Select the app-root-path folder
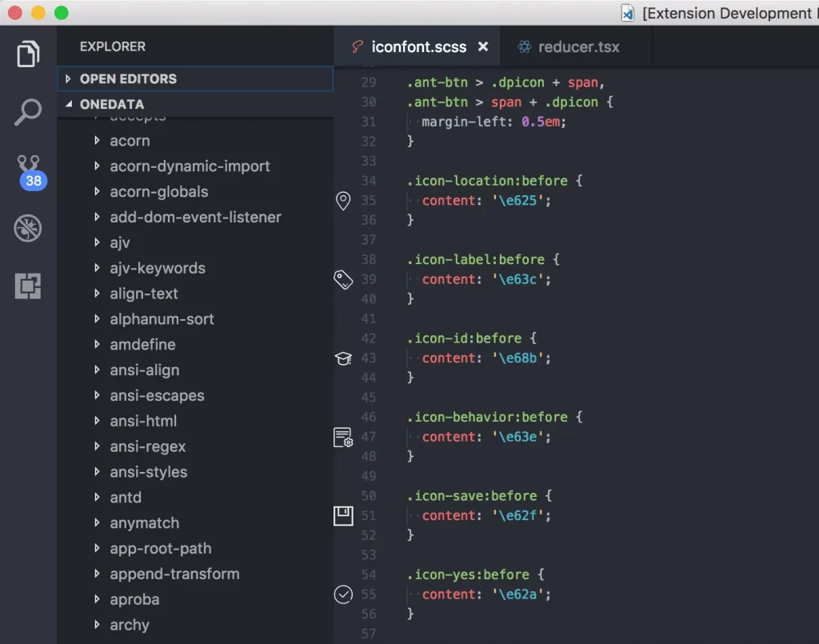 click(x=195, y=549)
